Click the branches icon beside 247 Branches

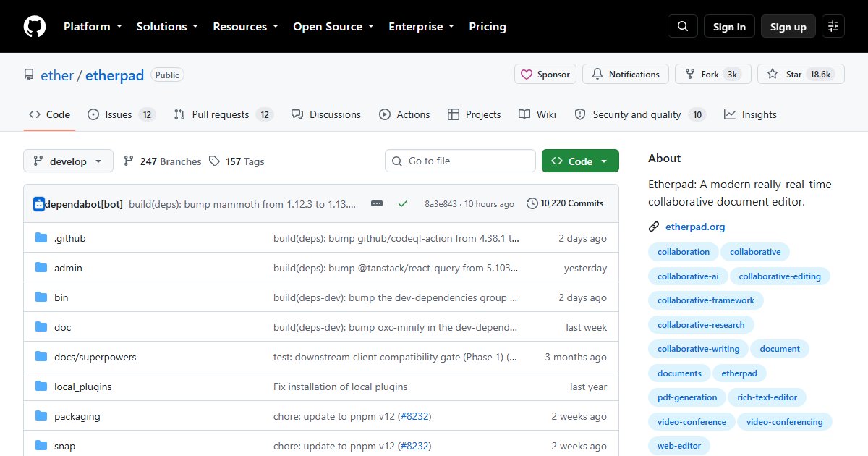pos(129,161)
